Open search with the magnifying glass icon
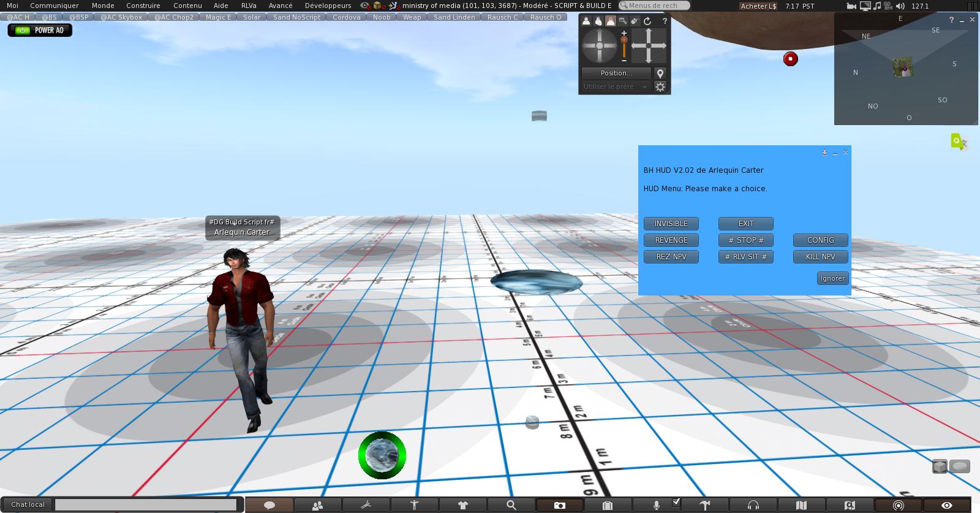The height and width of the screenshot is (513, 980). [x=511, y=506]
